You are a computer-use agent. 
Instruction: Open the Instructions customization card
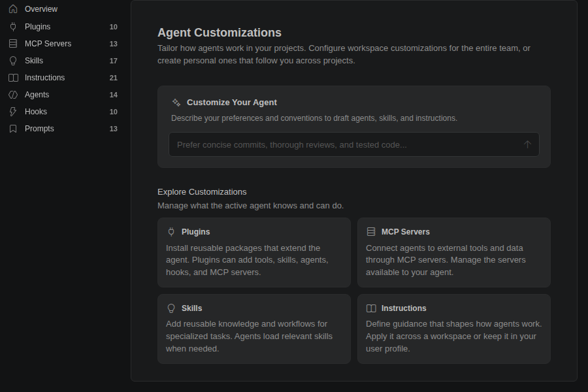tap(454, 329)
